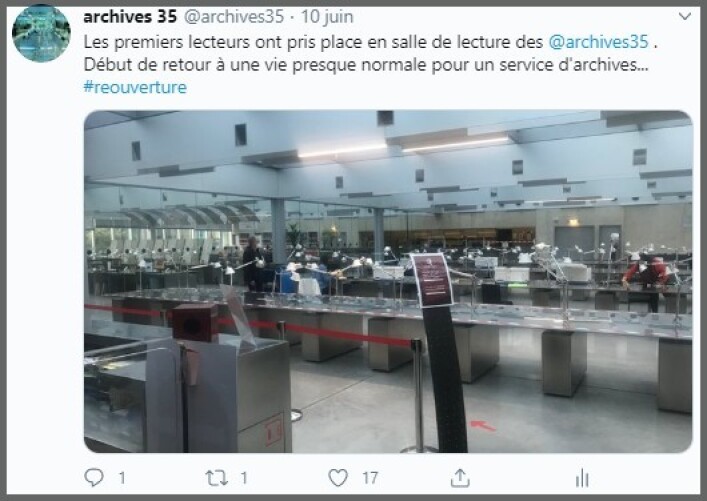Image resolution: width=707 pixels, height=501 pixels.
Task: Open the archives 35 profile avatar
Action: [41, 33]
